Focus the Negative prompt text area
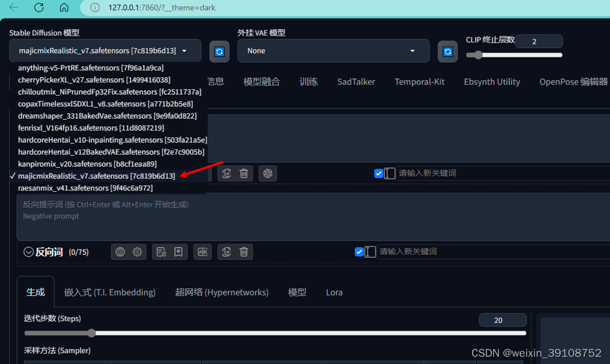This screenshot has width=610, height=364. point(313,217)
